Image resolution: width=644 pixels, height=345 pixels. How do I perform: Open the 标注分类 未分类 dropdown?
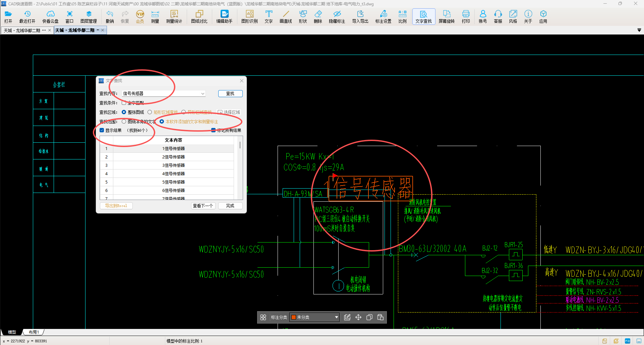(x=315, y=317)
